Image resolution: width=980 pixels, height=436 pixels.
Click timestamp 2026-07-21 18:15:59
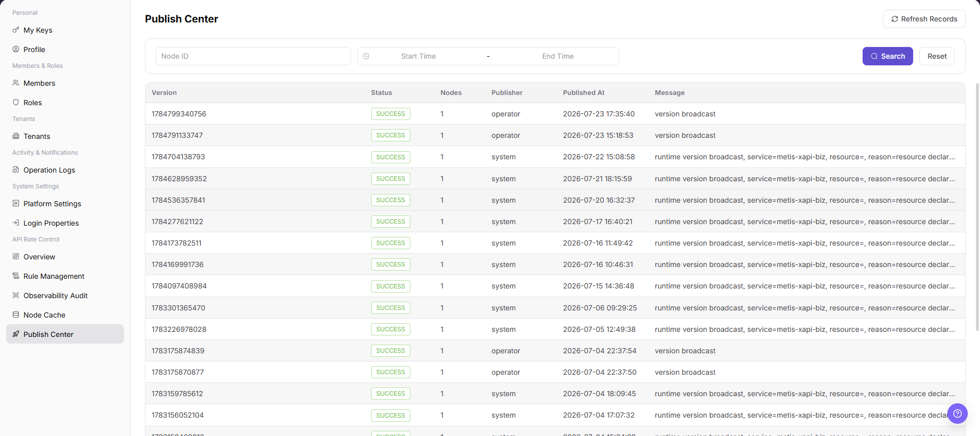[597, 179]
